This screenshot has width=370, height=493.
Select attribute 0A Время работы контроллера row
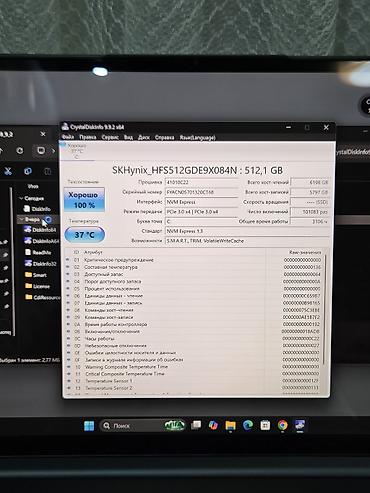(x=193, y=324)
